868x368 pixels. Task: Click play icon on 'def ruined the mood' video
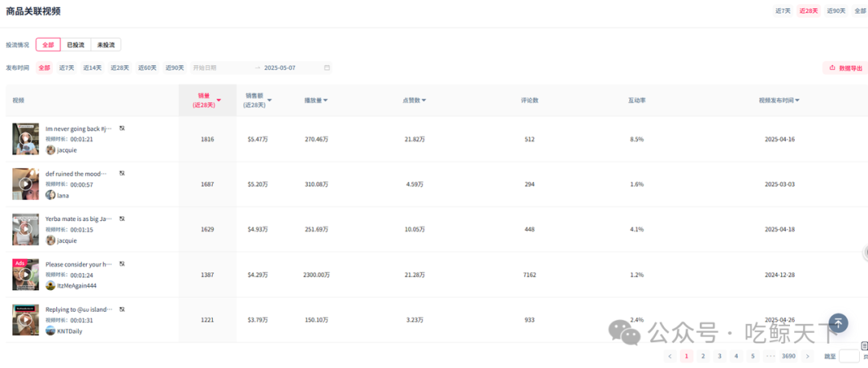pyautogui.click(x=26, y=184)
